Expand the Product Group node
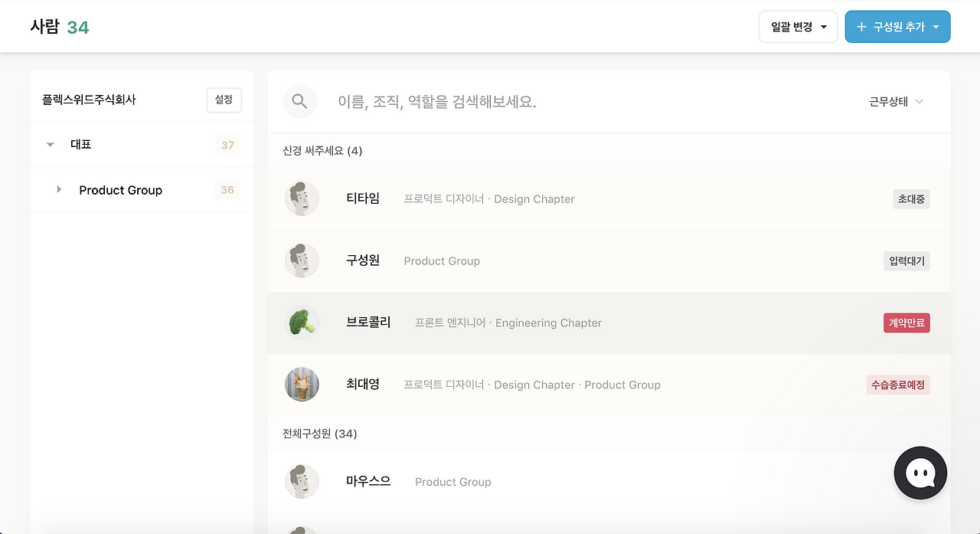The width and height of the screenshot is (980, 534). [x=59, y=189]
